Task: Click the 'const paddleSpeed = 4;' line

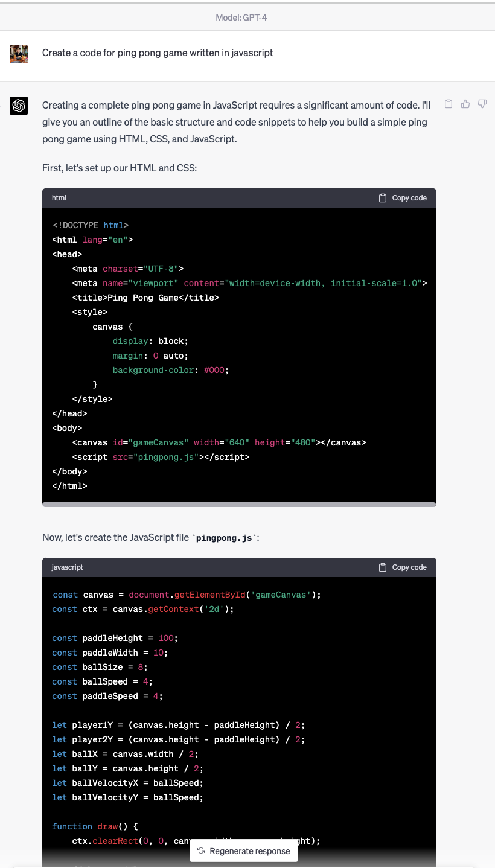Action: coord(108,696)
